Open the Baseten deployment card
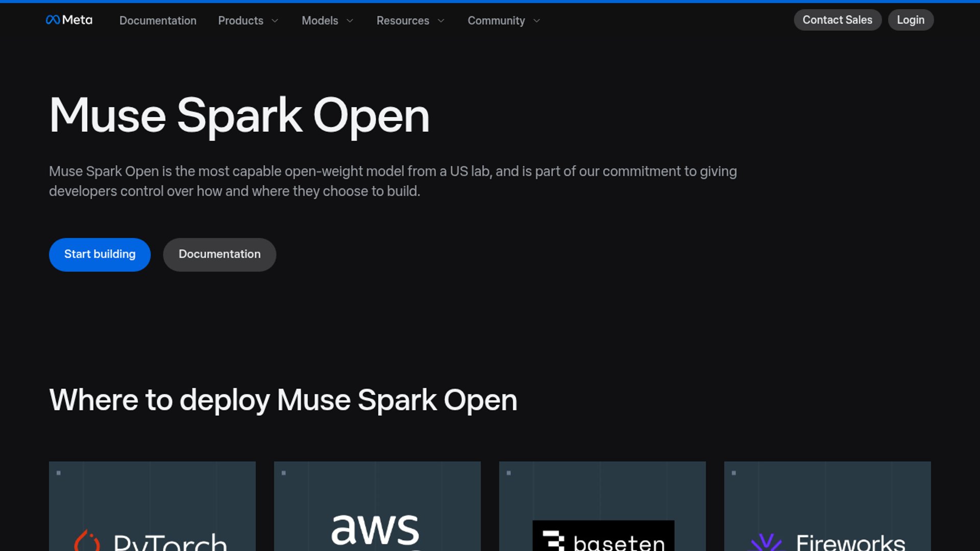The width and height of the screenshot is (980, 551). tap(602, 506)
